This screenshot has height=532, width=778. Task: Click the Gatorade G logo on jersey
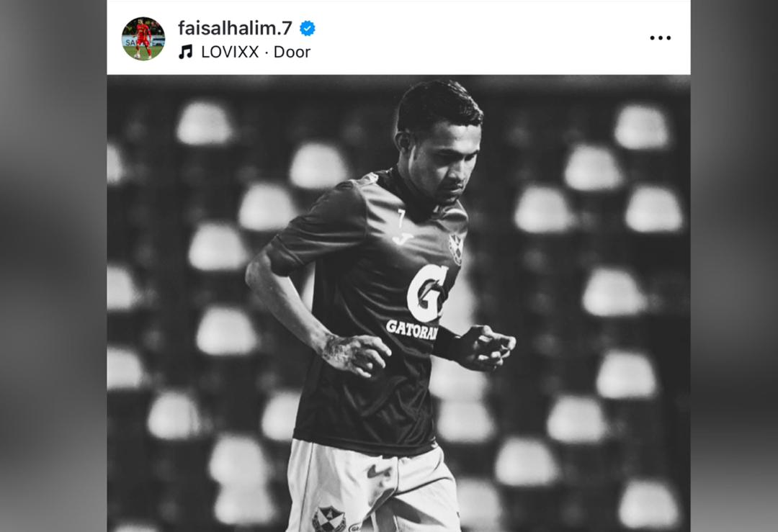tap(426, 294)
